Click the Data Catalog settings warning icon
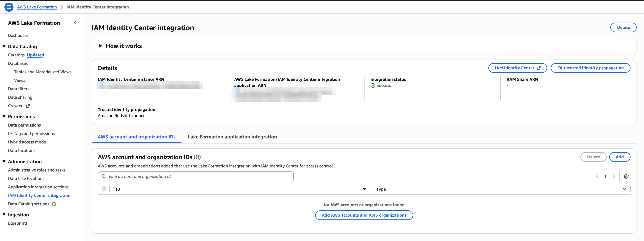The image size is (644, 241). click(54, 204)
